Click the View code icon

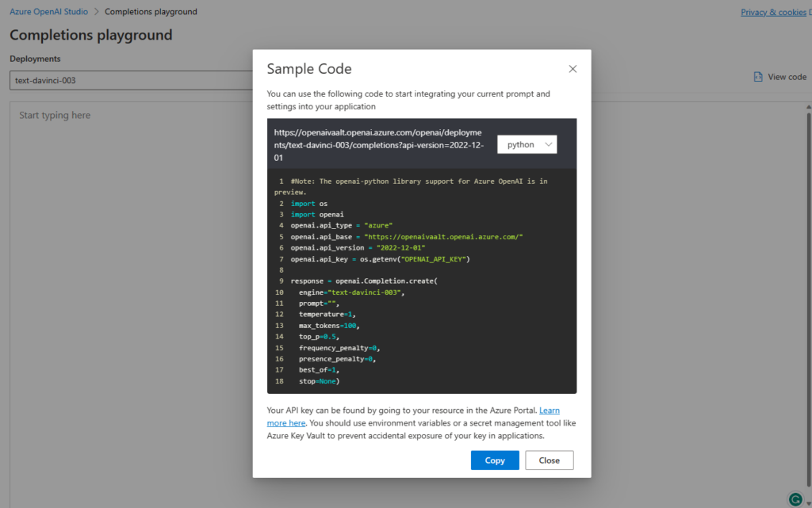(x=758, y=77)
